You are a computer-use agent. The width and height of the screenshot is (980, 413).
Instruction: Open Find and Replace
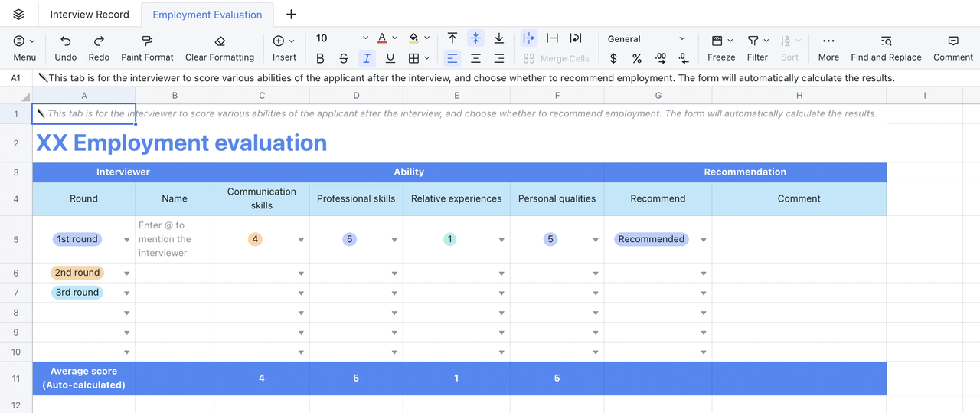tap(886, 48)
